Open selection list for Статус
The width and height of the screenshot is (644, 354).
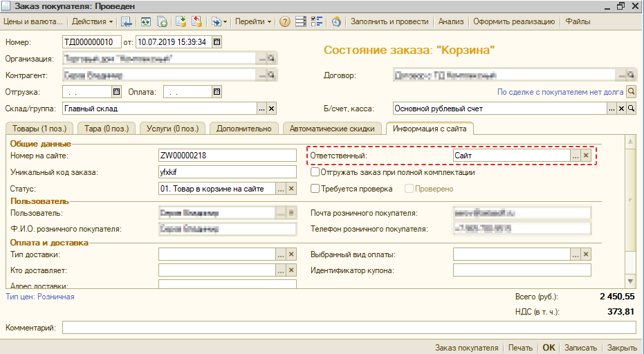tap(281, 189)
